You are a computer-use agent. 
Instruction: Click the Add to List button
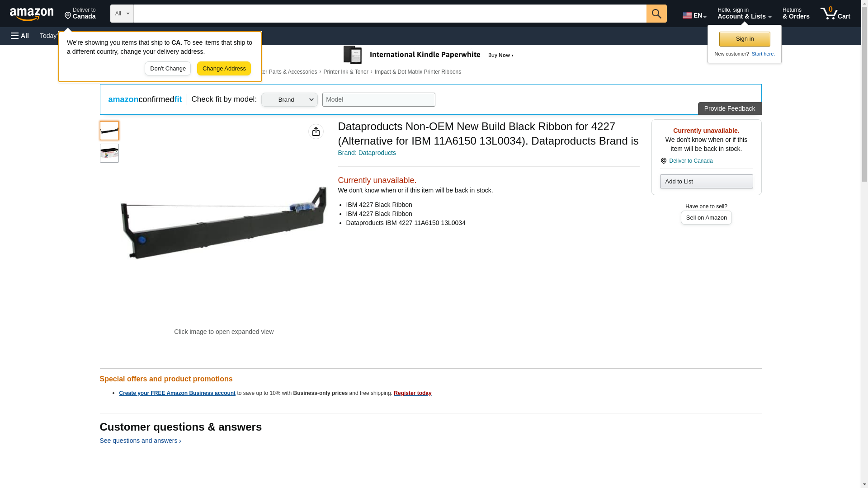pos(706,182)
